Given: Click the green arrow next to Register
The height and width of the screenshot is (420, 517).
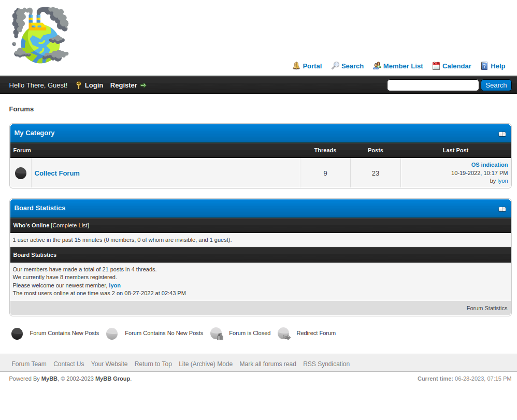Looking at the screenshot, I should [143, 85].
